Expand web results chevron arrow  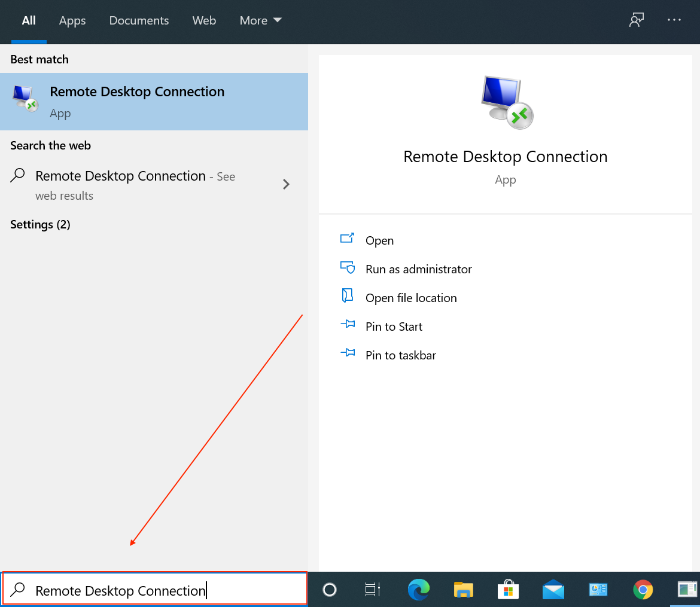coord(286,184)
